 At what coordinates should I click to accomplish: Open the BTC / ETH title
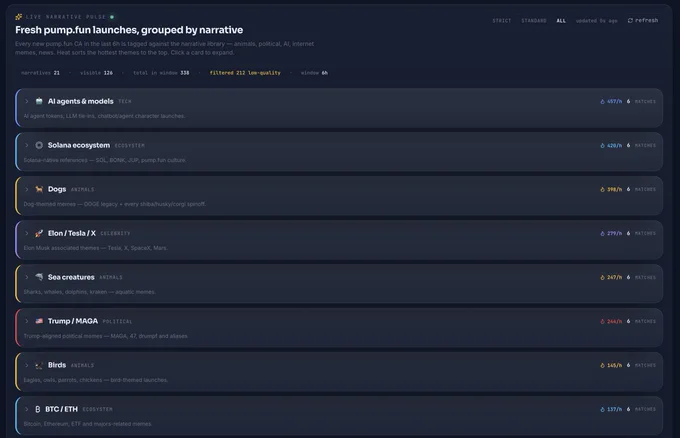coord(61,409)
